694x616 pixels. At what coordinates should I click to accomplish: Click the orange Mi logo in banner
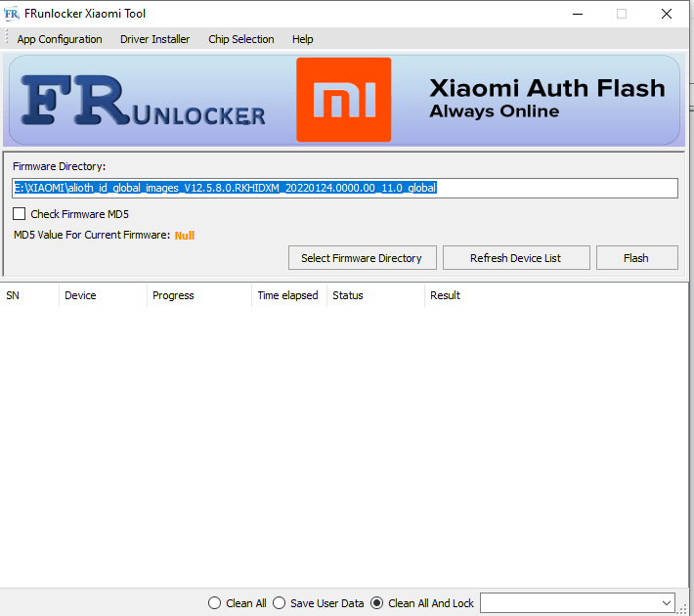click(x=343, y=100)
